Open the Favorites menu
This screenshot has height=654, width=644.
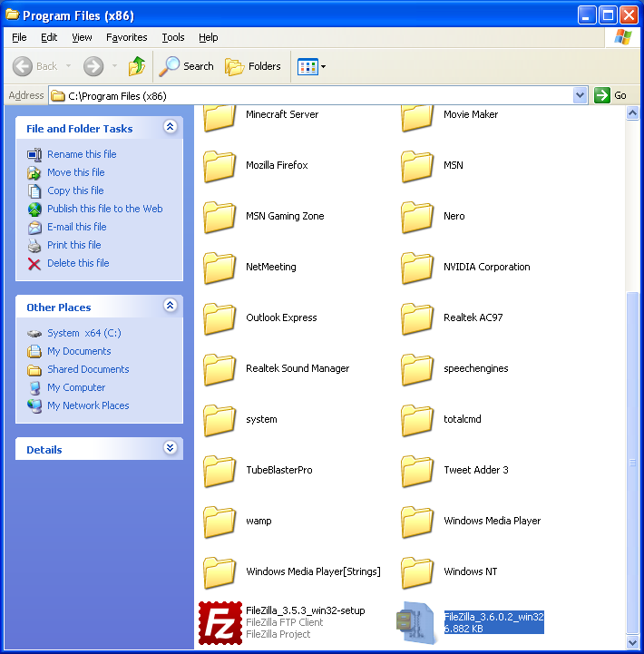pos(126,37)
